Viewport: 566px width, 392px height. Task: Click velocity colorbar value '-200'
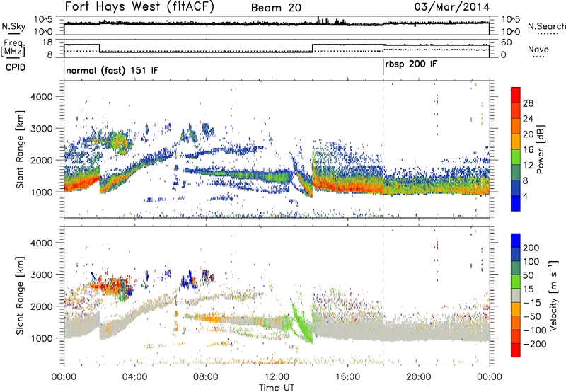coord(534,344)
